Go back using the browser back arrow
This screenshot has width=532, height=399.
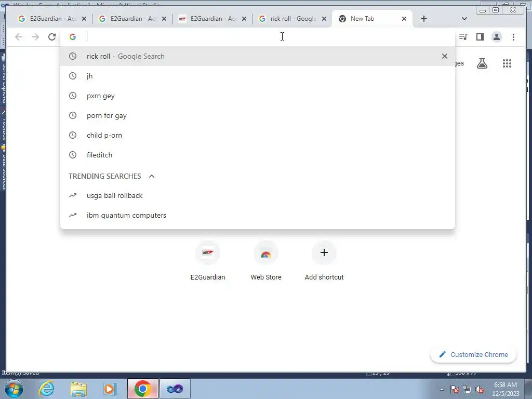[x=19, y=37]
